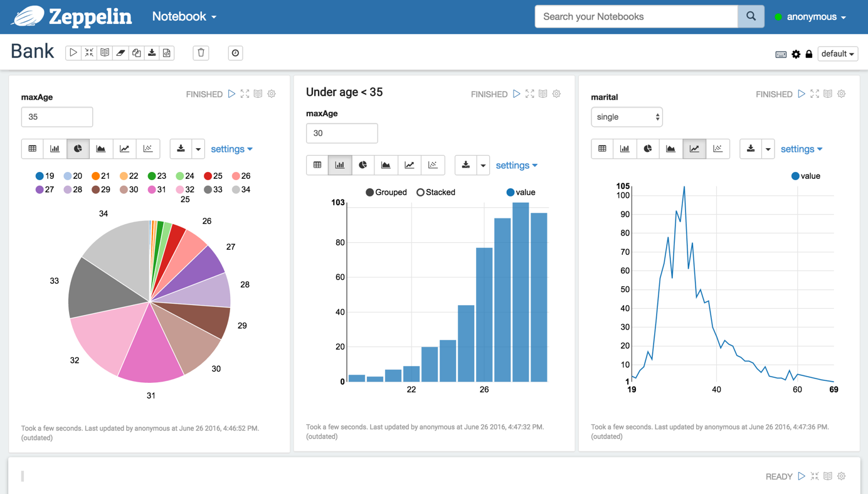Toggle the note permissions lock icon

click(809, 54)
